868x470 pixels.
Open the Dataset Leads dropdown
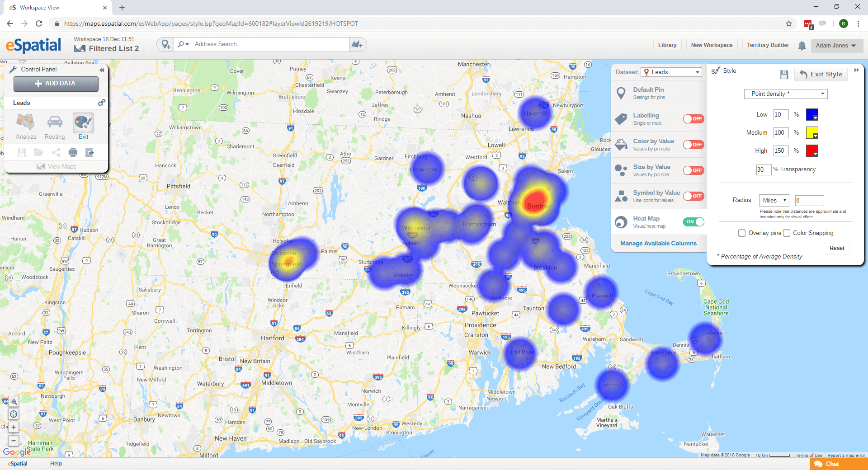(671, 72)
